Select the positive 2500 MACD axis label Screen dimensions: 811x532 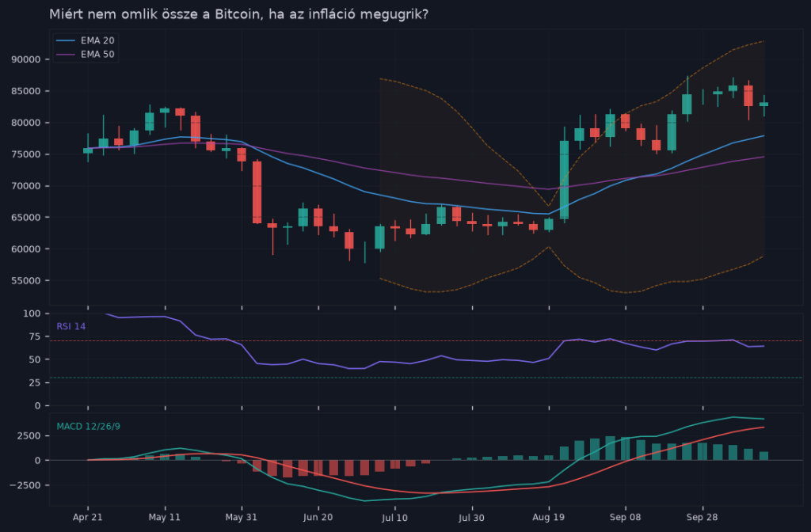[x=29, y=435]
